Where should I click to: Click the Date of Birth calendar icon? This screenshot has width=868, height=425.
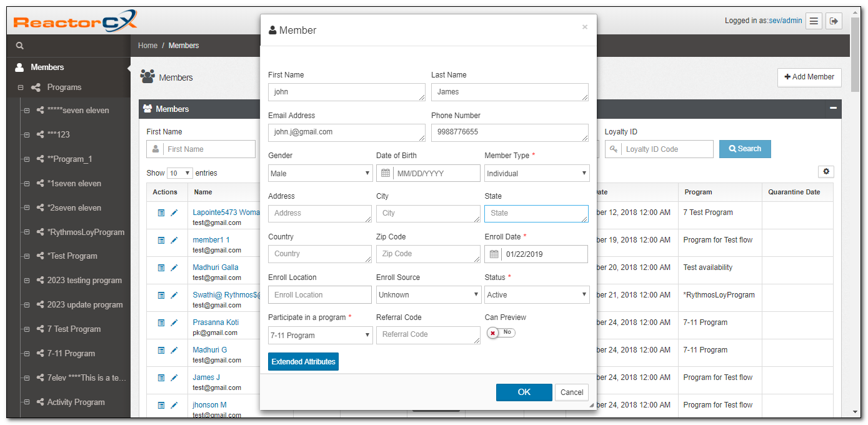[x=386, y=173]
